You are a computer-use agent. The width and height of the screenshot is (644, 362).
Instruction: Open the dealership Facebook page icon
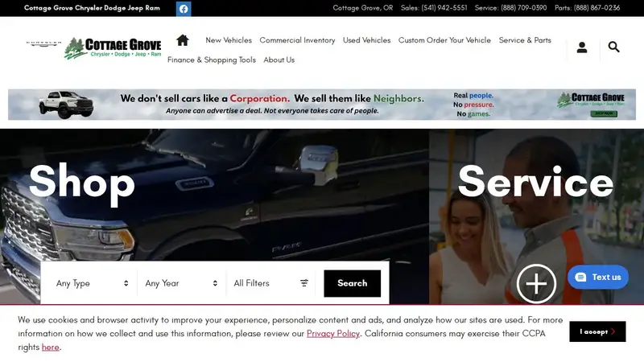(x=184, y=9)
